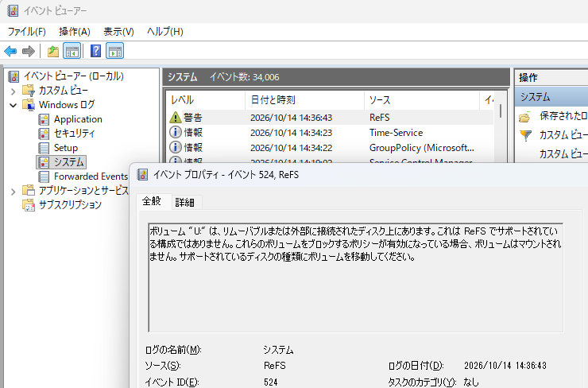Image resolution: width=588 pixels, height=388 pixels.
Task: Click the イベント ID value 524
Action: point(271,382)
